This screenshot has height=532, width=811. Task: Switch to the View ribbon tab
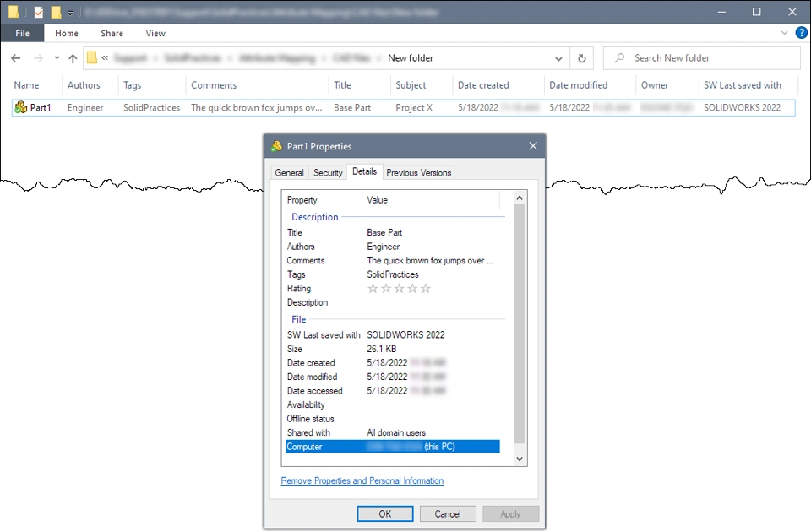point(155,33)
